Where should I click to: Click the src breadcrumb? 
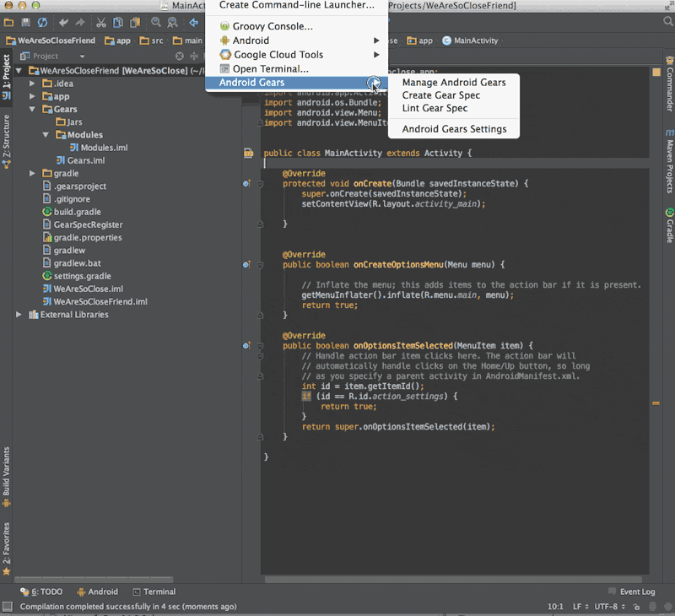click(152, 41)
